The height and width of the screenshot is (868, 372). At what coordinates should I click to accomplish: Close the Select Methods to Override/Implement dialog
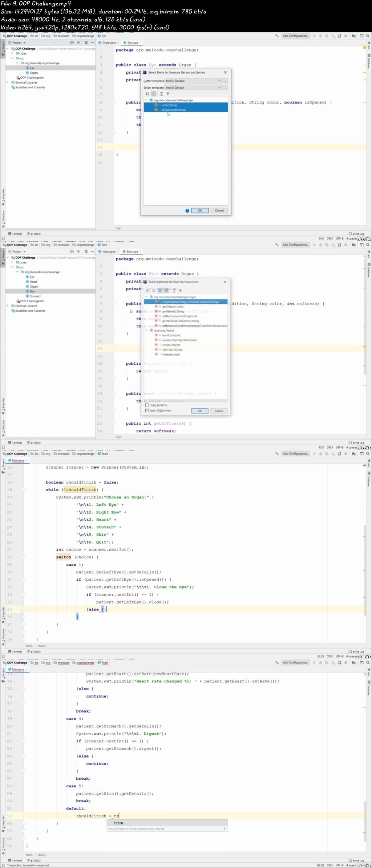click(225, 282)
